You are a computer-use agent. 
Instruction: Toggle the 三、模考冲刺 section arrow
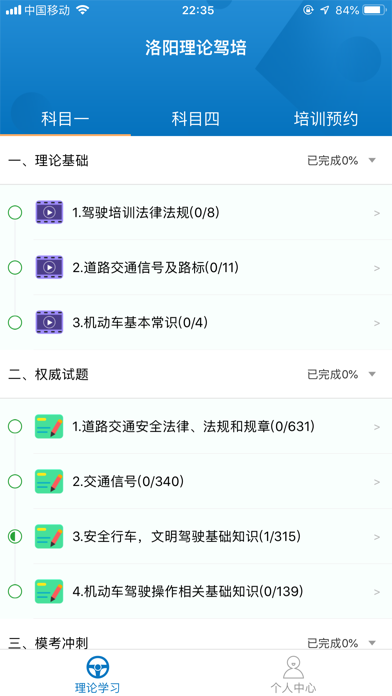(372, 643)
